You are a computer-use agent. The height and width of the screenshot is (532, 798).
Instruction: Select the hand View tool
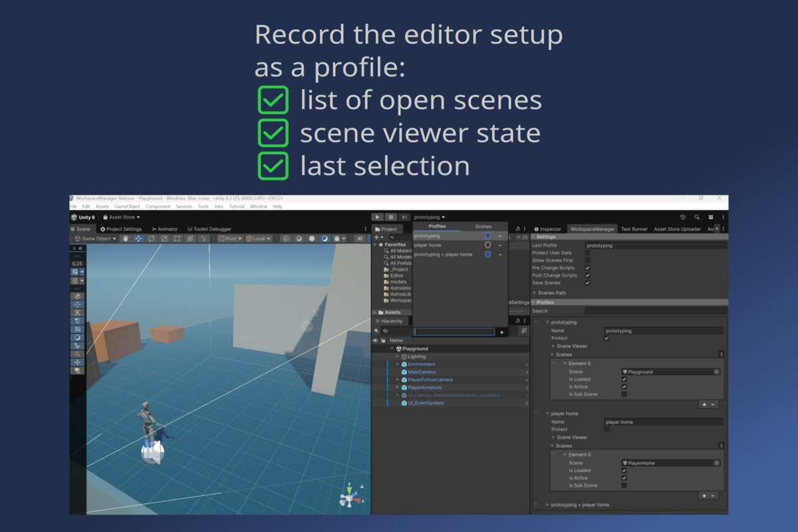(126, 238)
